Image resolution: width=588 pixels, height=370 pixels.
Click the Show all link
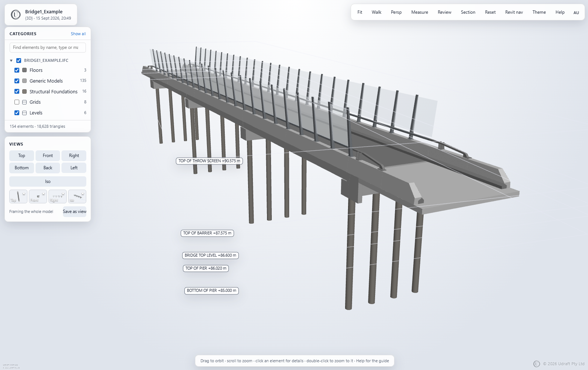[78, 34]
